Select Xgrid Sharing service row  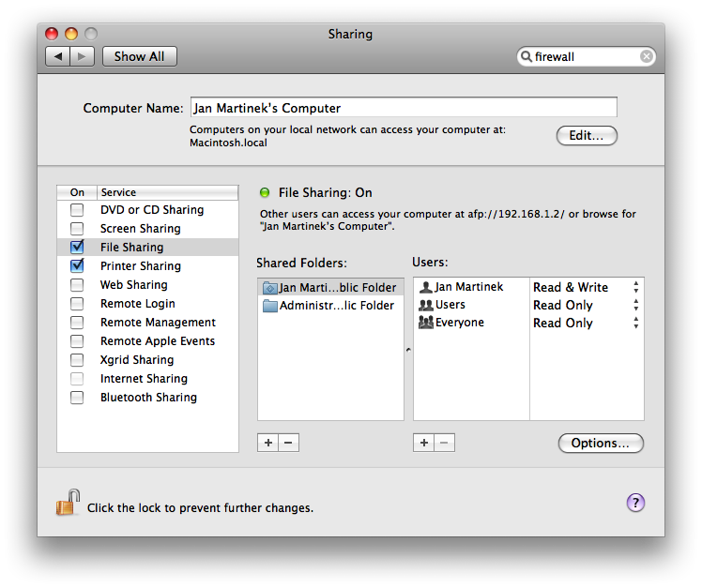tap(147, 360)
